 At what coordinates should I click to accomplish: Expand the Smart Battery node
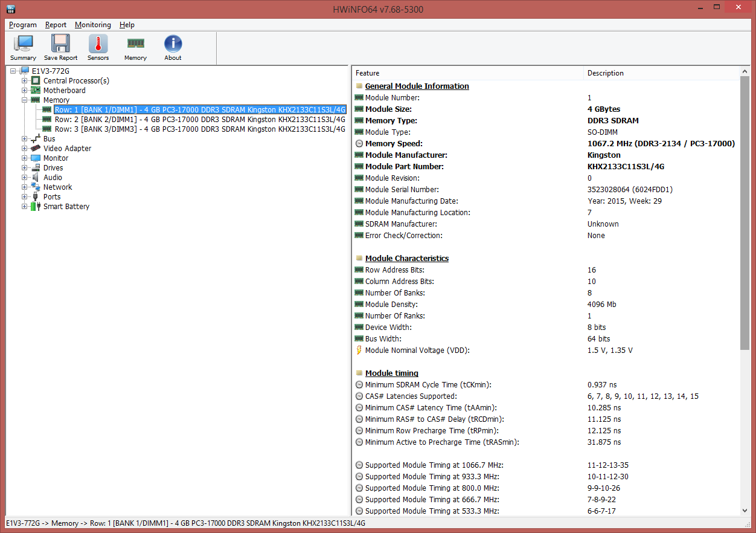point(25,206)
